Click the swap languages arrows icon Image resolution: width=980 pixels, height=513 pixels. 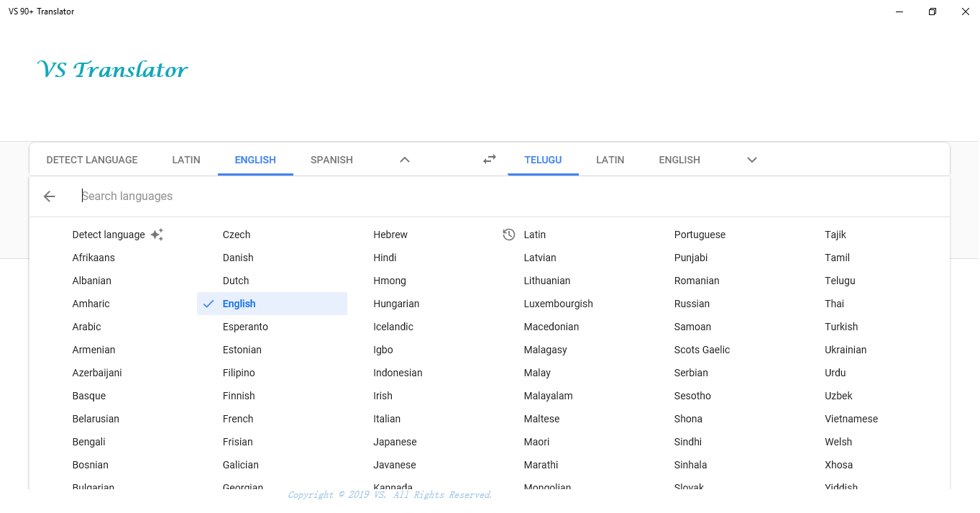[x=490, y=160]
